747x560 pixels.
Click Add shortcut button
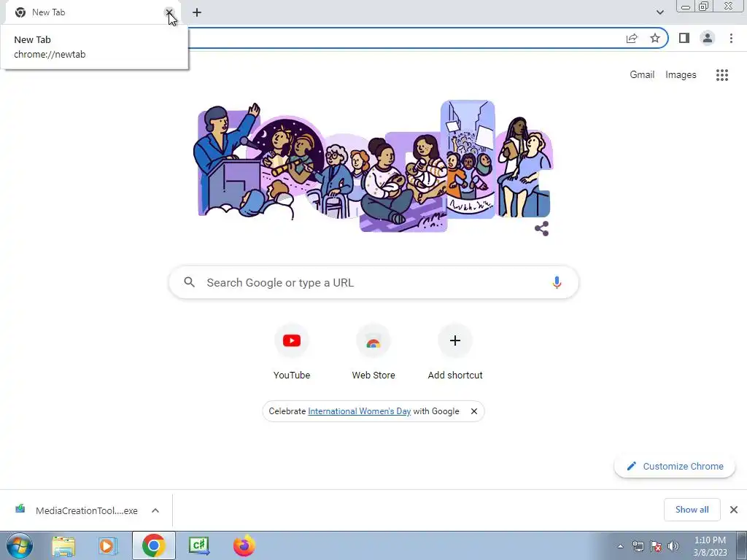(455, 352)
